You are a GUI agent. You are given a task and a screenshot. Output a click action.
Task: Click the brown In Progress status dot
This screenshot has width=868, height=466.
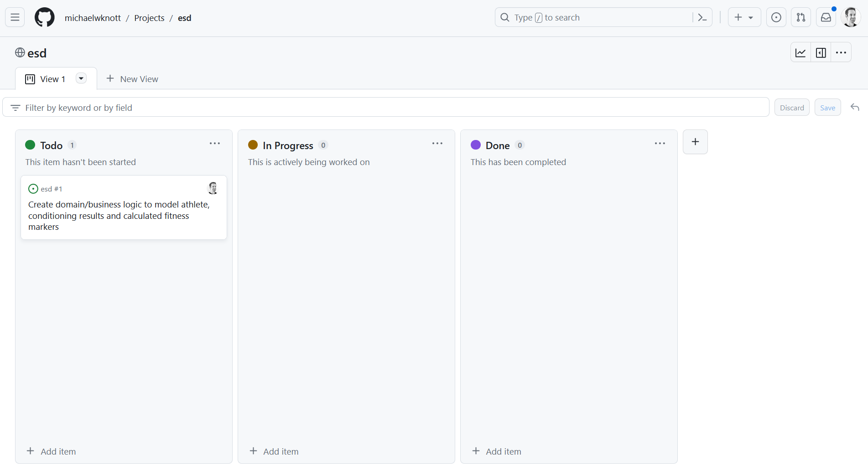coord(253,145)
